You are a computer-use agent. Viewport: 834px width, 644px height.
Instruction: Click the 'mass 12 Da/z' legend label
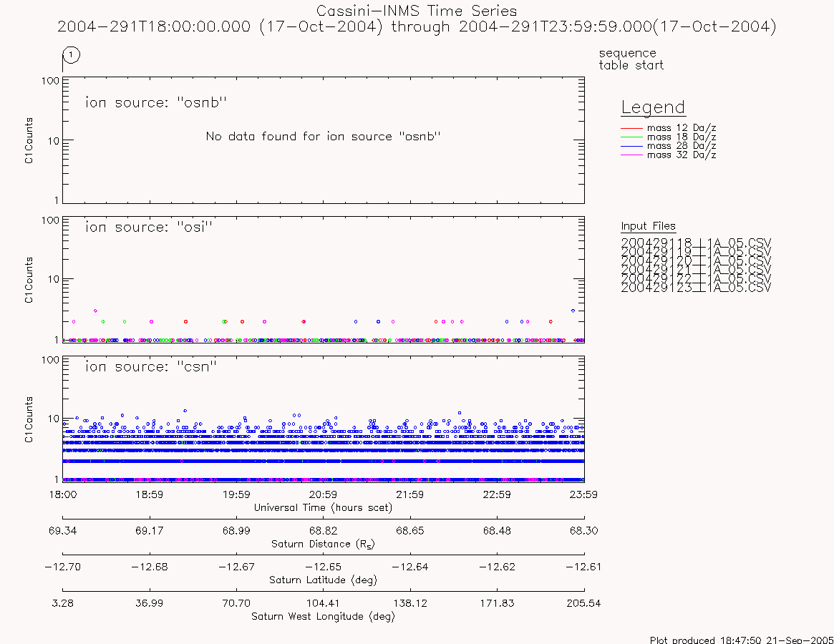pos(682,127)
